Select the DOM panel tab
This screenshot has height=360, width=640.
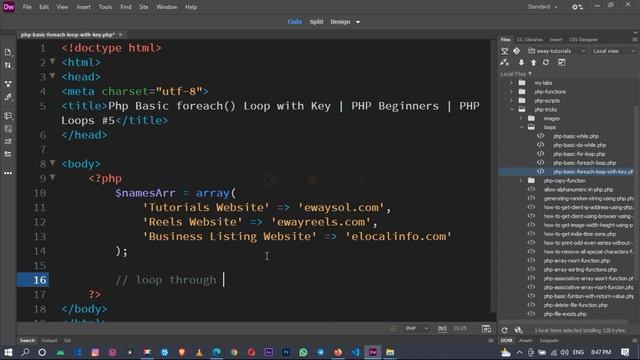point(506,340)
